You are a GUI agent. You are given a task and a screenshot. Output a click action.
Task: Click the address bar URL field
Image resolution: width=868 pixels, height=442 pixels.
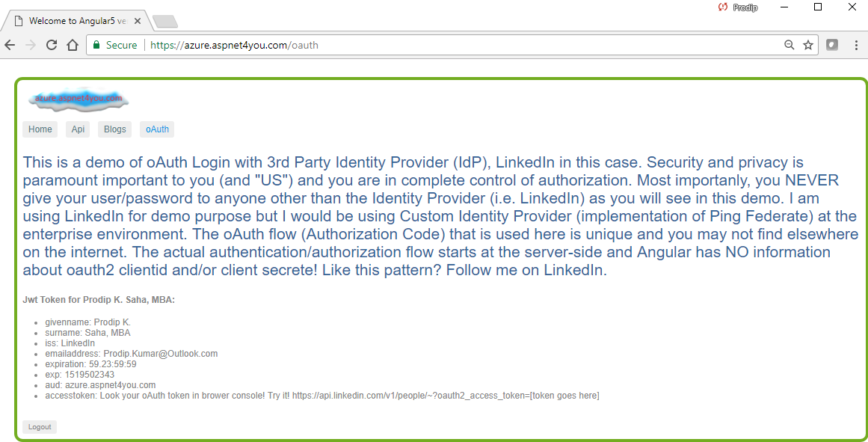(465, 45)
